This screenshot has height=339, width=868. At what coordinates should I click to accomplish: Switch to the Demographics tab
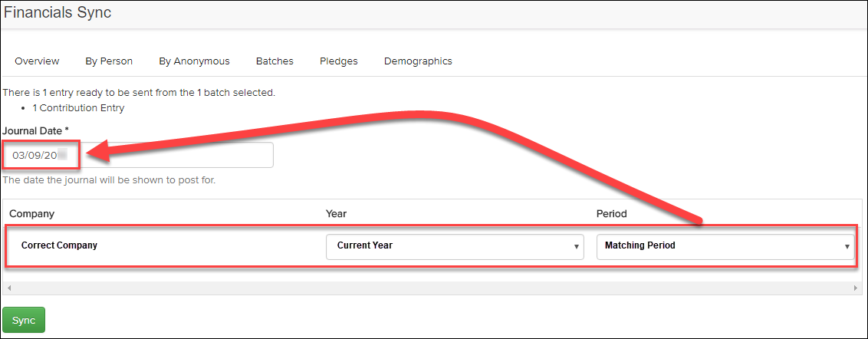pos(418,61)
